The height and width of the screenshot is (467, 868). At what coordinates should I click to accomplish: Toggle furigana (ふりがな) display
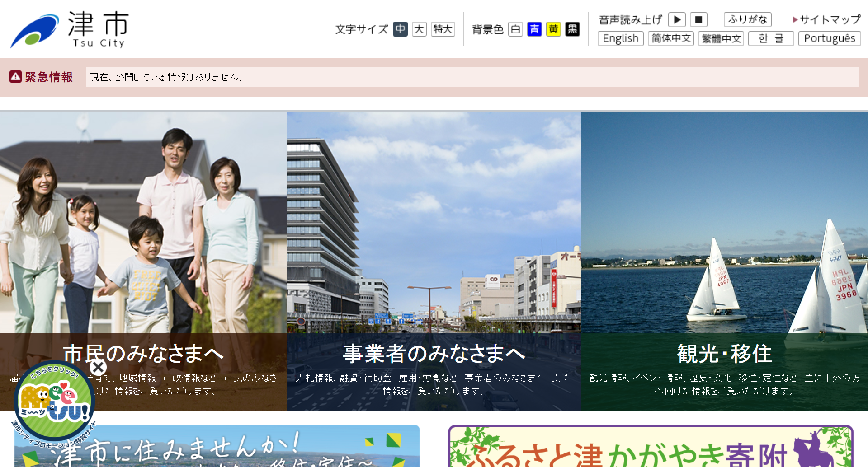pos(747,19)
